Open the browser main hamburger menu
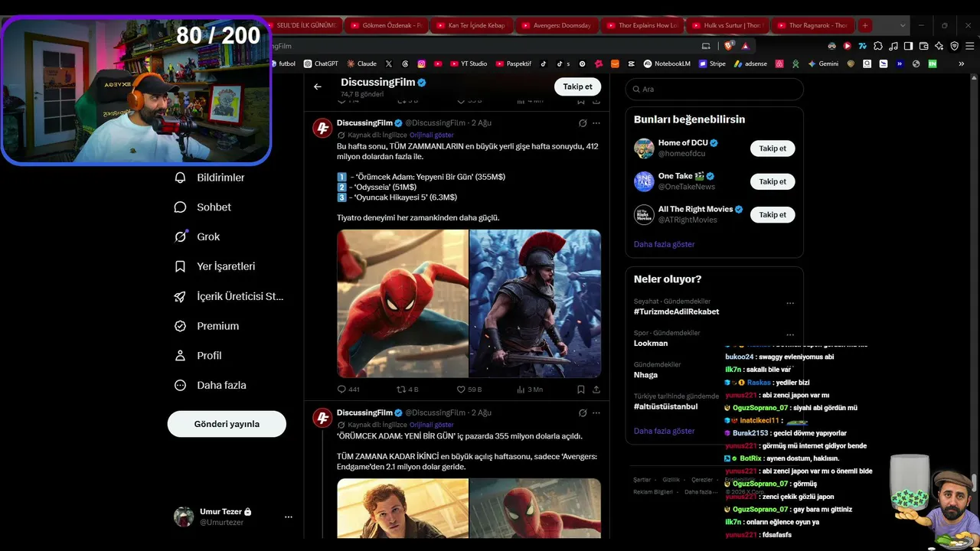980x551 pixels. click(969, 46)
